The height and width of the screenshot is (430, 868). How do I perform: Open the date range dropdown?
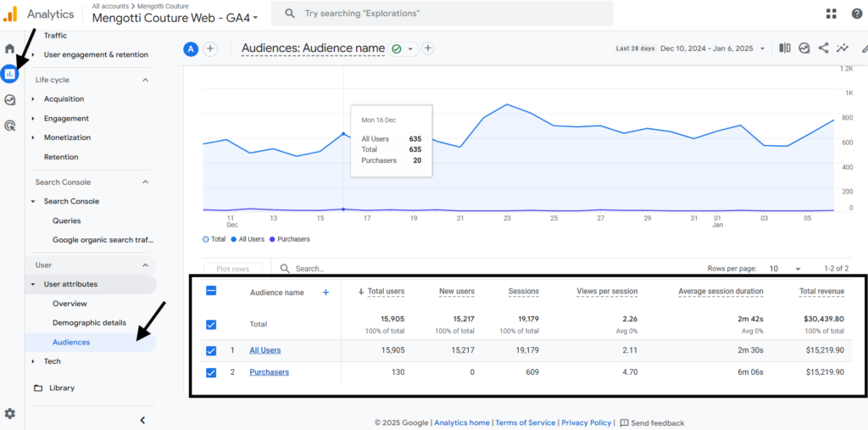[711, 48]
